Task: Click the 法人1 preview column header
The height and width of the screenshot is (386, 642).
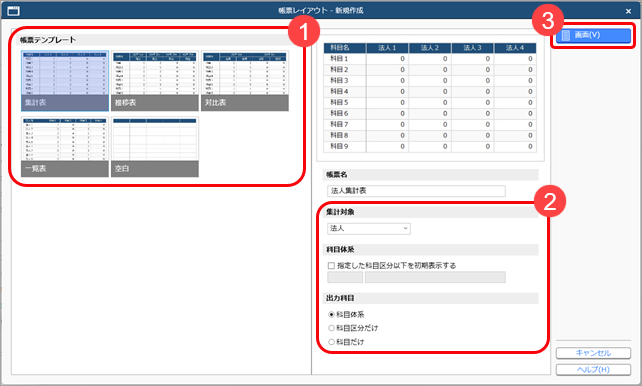Action: pyautogui.click(x=387, y=48)
